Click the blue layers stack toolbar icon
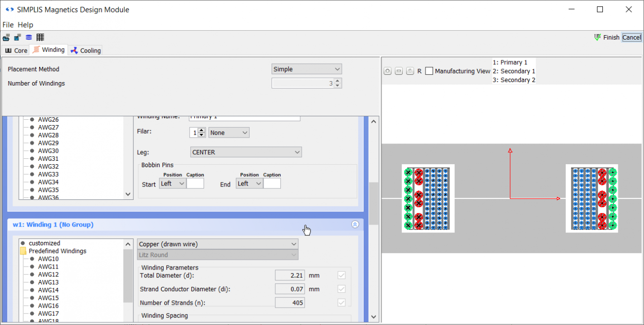This screenshot has width=644, height=325. 28,37
